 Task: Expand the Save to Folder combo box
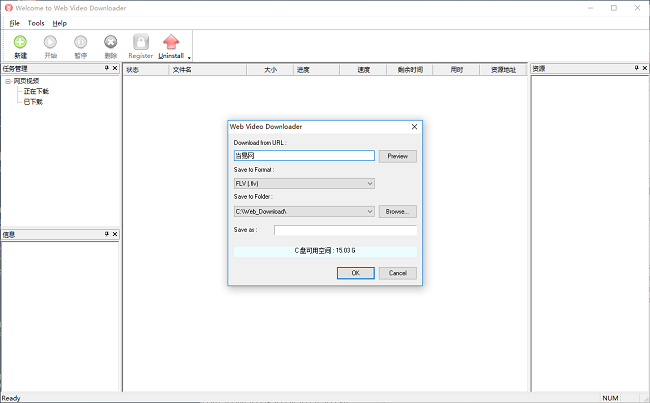pos(370,211)
